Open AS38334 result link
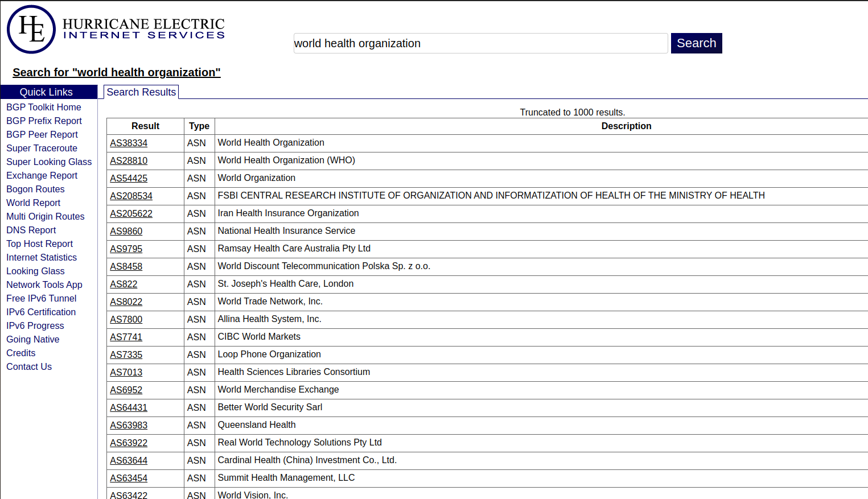The height and width of the screenshot is (499, 868). point(129,143)
